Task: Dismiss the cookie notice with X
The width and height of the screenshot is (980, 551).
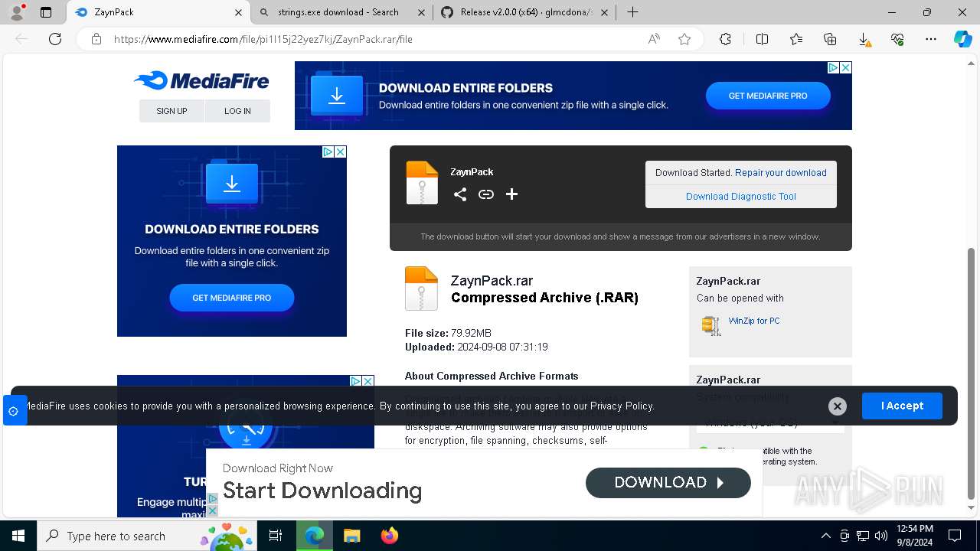Action: pyautogui.click(x=838, y=406)
